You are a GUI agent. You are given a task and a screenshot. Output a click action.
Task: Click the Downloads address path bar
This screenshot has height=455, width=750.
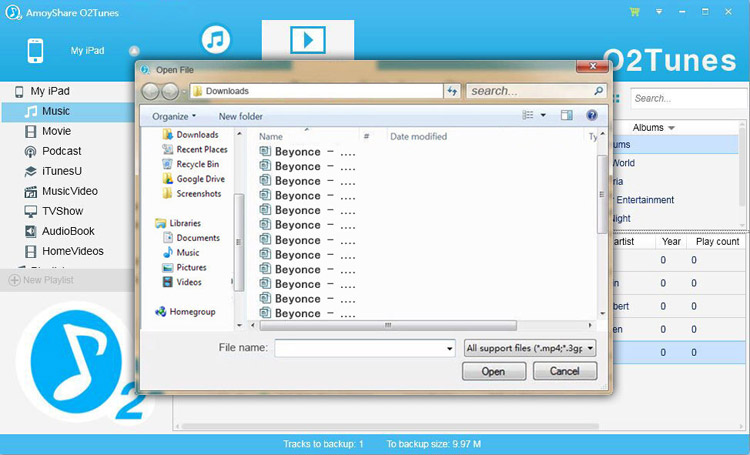click(316, 91)
